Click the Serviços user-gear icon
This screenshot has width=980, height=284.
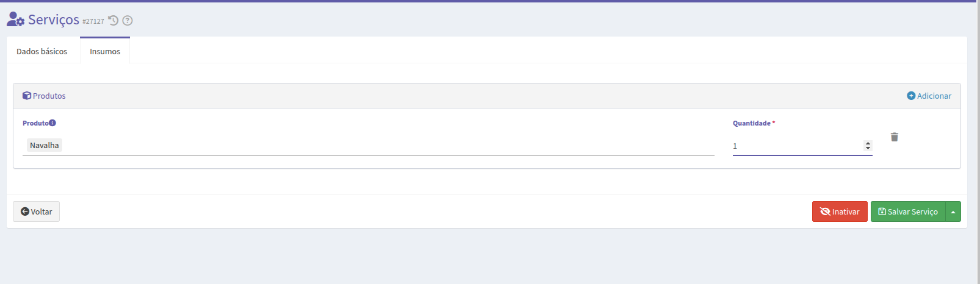tap(16, 20)
